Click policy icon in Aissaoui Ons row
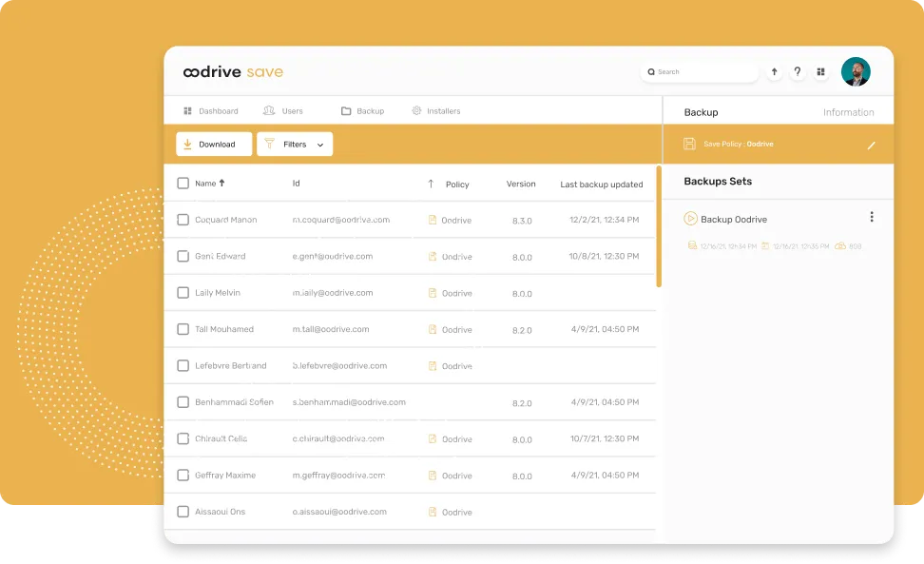924x564 pixels. pyautogui.click(x=433, y=512)
